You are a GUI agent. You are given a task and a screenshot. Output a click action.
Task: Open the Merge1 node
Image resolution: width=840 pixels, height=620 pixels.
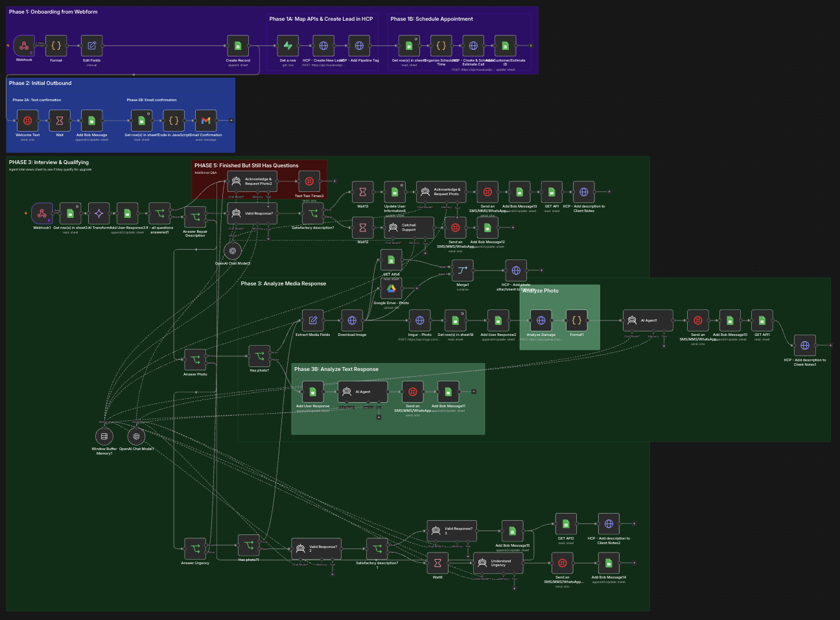(x=463, y=270)
